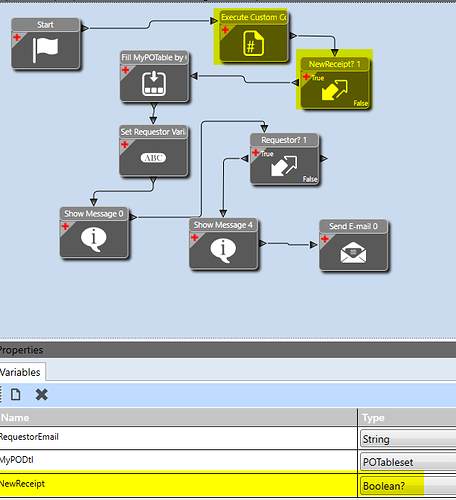Click the Fill MyPOTable by Query icon

[x=154, y=83]
